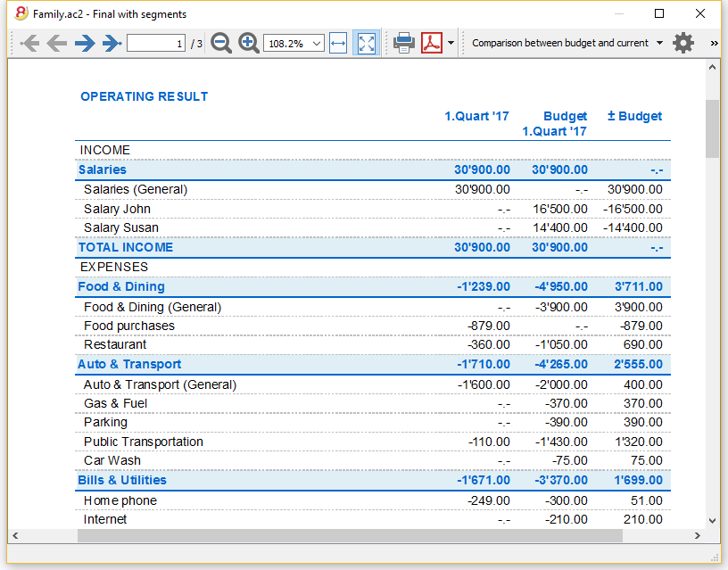
Task: Click Auto & Transport value -4'265.00
Action: pyautogui.click(x=561, y=364)
